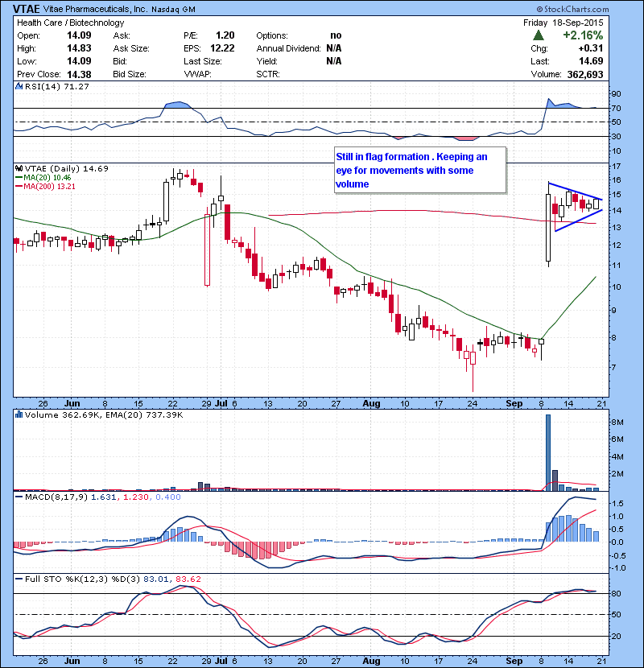This screenshot has width=644, height=668.
Task: Click the Nasdaq GM exchange label
Action: [x=173, y=10]
